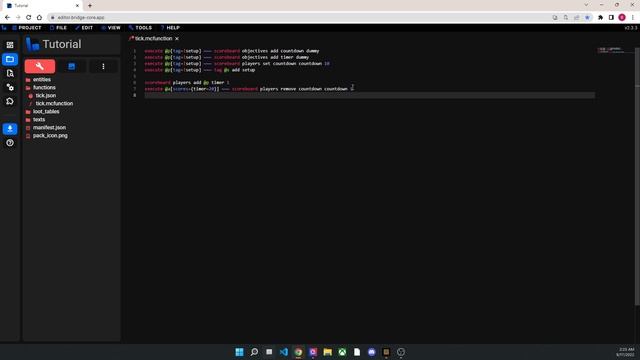Open the PROJECT menu
Screen dimensions: 640x360
[x=27, y=28]
